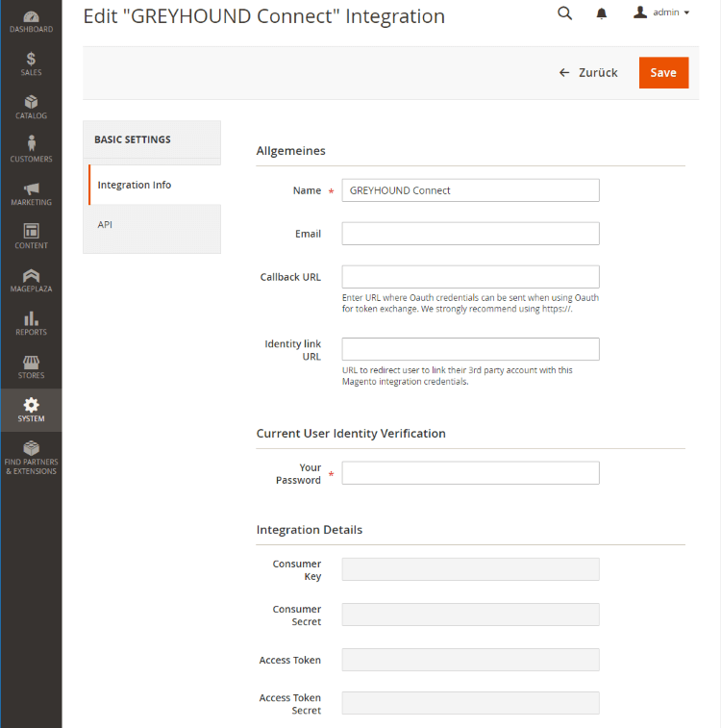Image resolution: width=721 pixels, height=728 pixels.
Task: Click the Integration Details heading
Action: 310,530
